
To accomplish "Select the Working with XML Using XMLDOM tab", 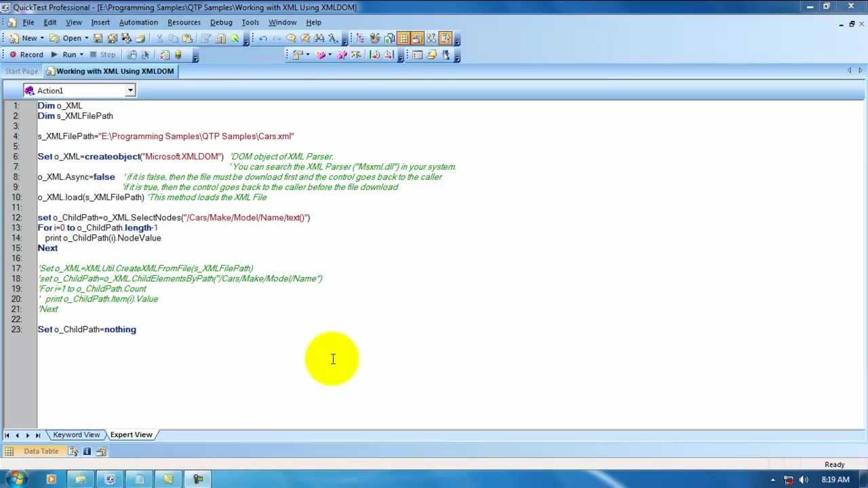I will [110, 71].
